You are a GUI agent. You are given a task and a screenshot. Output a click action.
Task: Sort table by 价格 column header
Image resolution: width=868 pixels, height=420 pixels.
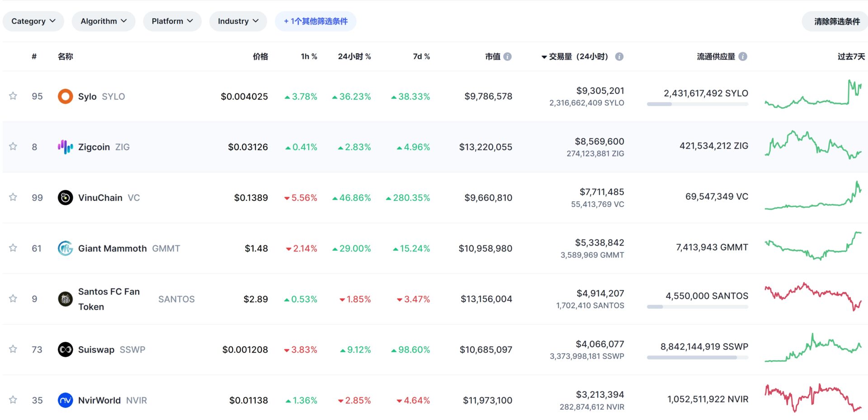(x=260, y=57)
